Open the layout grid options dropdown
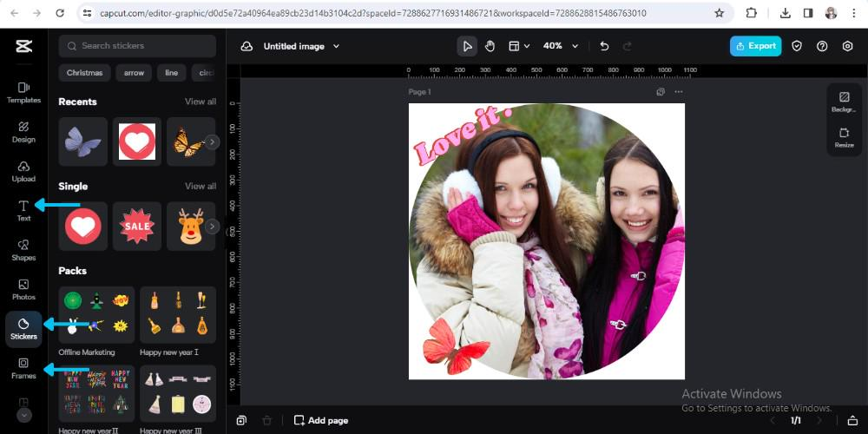Screen dimensions: 868x434 point(519,46)
